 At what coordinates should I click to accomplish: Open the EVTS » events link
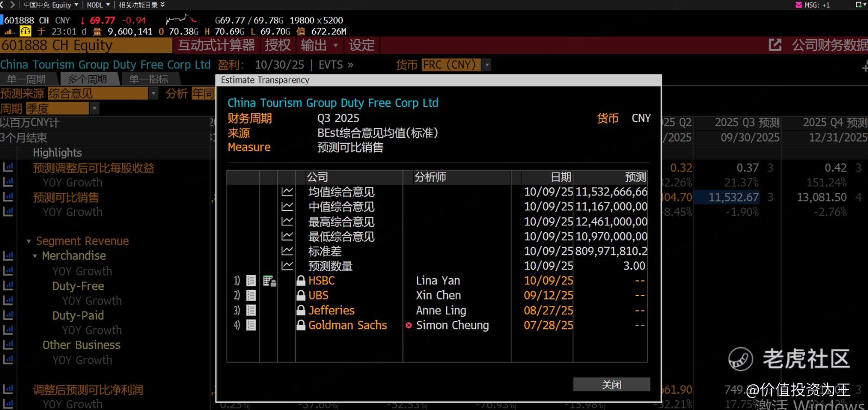click(x=336, y=65)
